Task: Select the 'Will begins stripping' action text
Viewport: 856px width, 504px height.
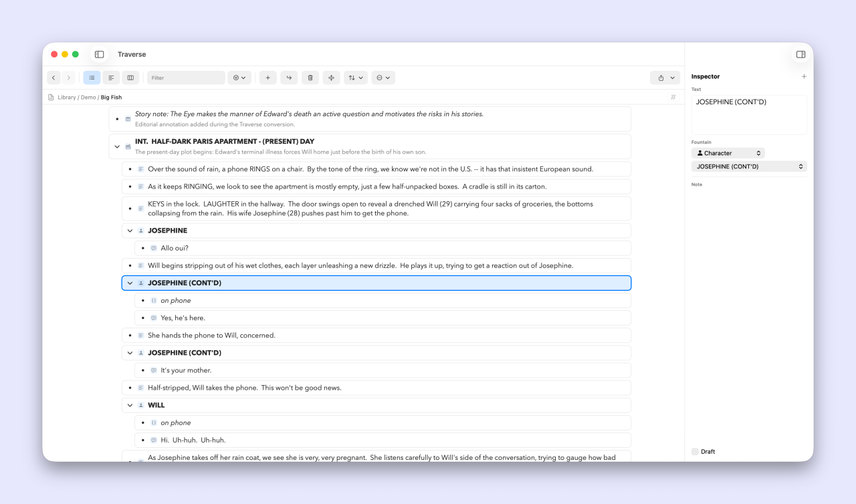Action: (361, 265)
